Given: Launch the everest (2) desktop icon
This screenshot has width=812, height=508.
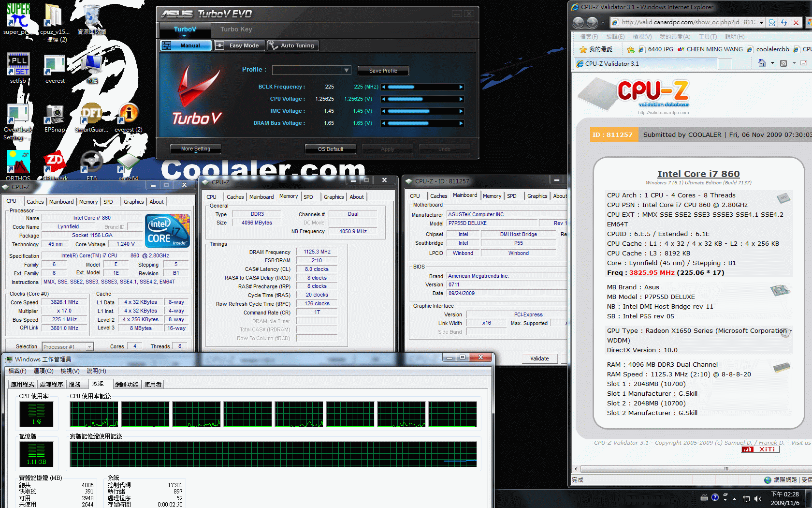Looking at the screenshot, I should (128, 118).
